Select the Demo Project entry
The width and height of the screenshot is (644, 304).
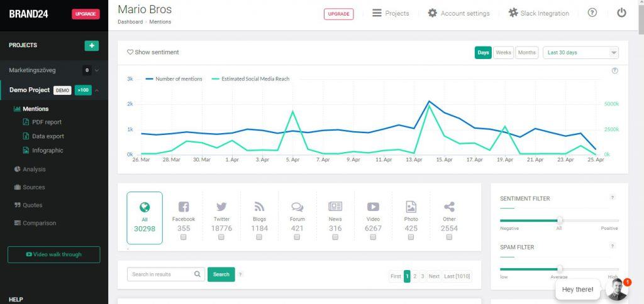click(30, 90)
